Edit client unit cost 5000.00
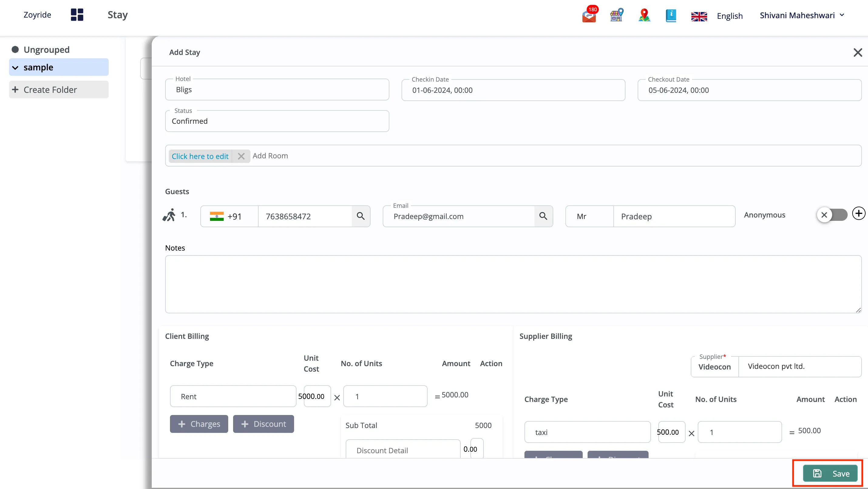This screenshot has width=868, height=489. tap(317, 396)
